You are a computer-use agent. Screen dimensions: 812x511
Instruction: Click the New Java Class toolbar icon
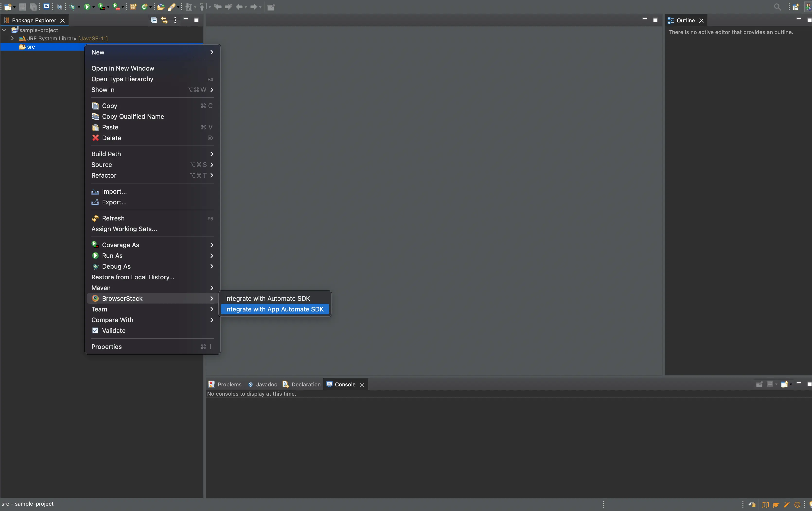pyautogui.click(x=144, y=7)
